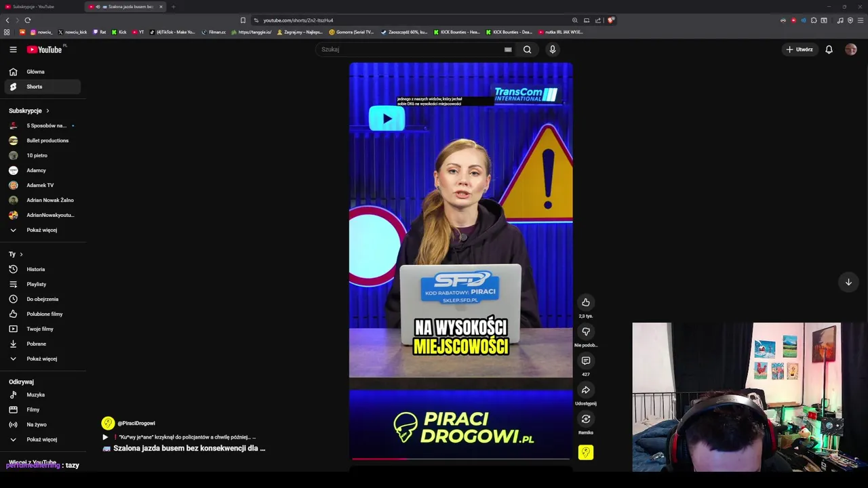Open Na żywo live section

coord(43,424)
